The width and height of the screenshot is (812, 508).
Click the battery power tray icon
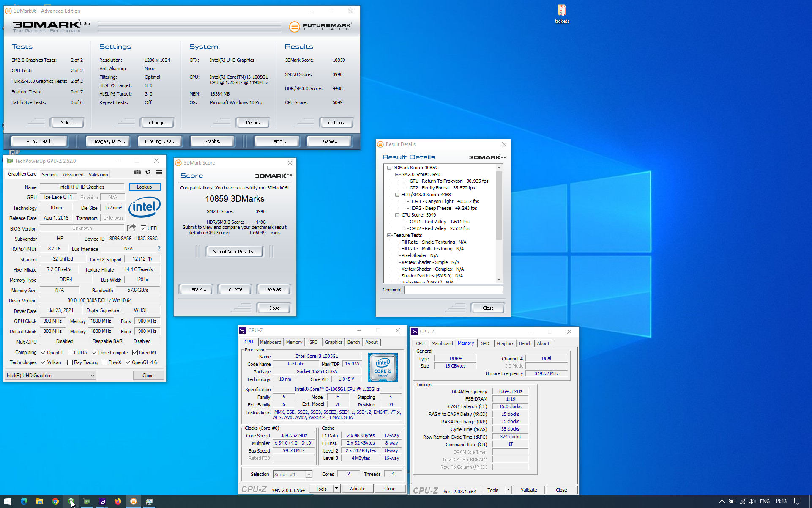pos(732,501)
